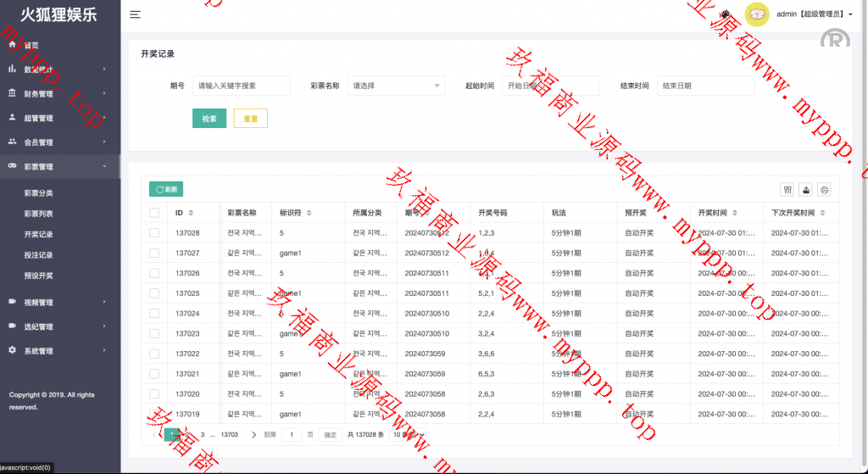Image resolution: width=868 pixels, height=474 pixels.
Task: Click the sidebar collapse hamburger icon
Action: tap(136, 14)
